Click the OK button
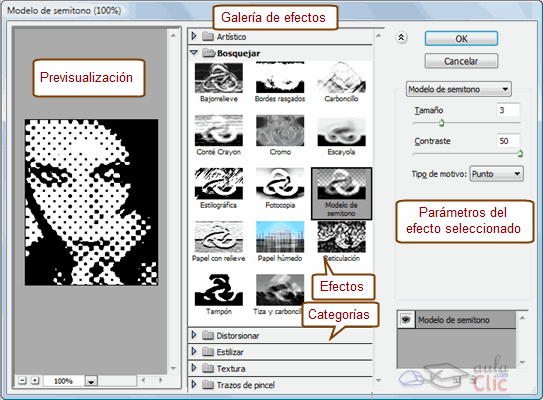Screen dimensions: 543x400 tap(461, 38)
